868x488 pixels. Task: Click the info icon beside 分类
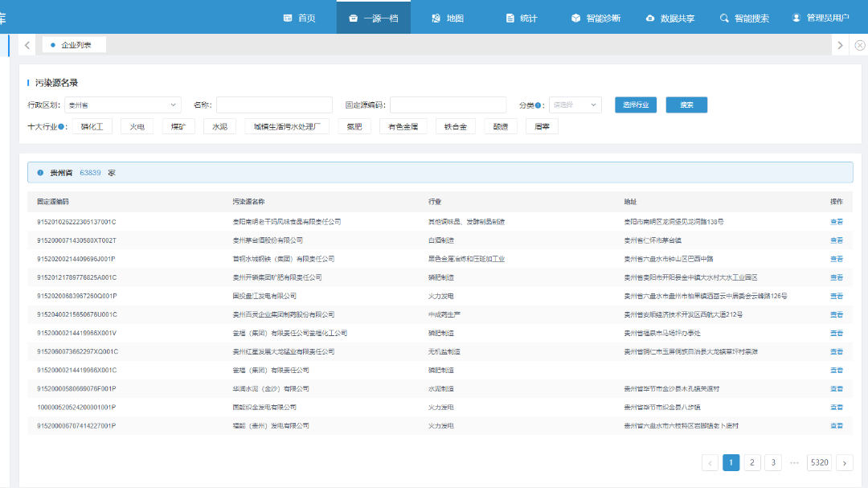pos(538,105)
